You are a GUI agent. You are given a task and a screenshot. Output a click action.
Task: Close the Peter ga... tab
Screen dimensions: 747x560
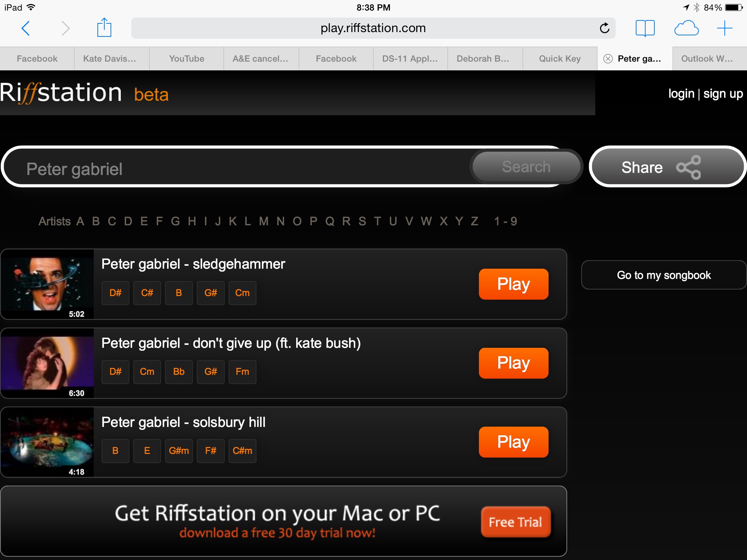pyautogui.click(x=608, y=59)
